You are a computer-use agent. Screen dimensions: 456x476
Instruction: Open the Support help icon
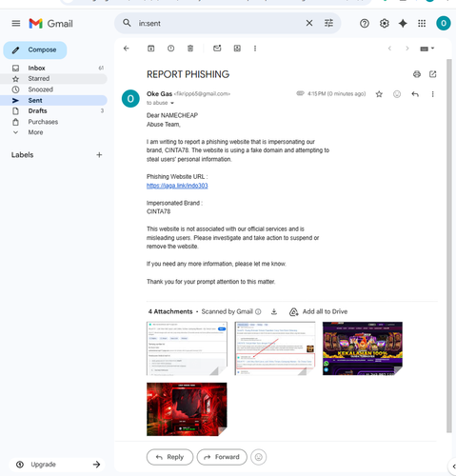[365, 23]
